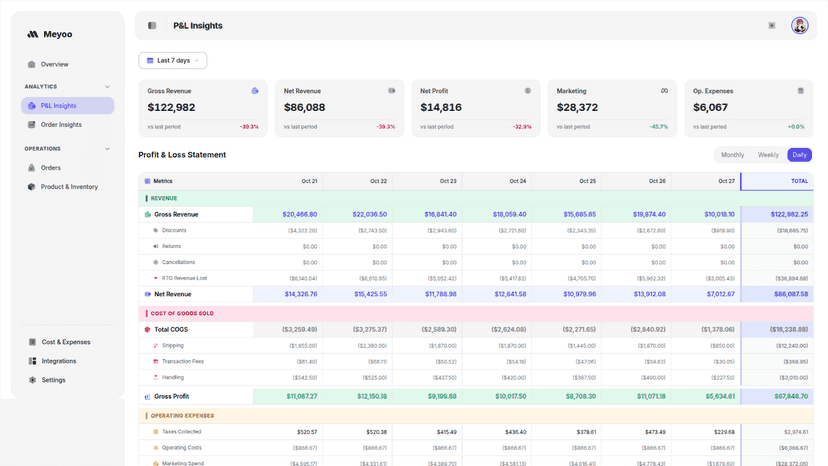Click Total COGS value ($3,259.49)
Viewport: 828px width, 466px height.
click(x=299, y=330)
